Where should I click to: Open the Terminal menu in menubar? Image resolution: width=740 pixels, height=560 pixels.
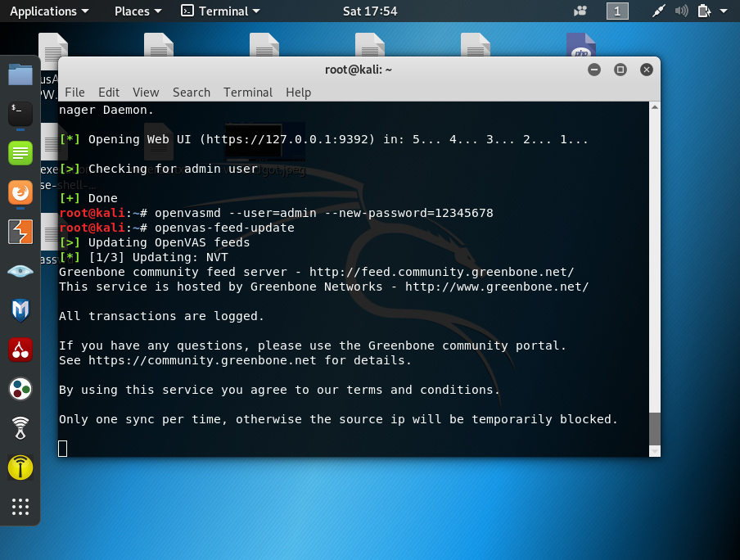(248, 92)
